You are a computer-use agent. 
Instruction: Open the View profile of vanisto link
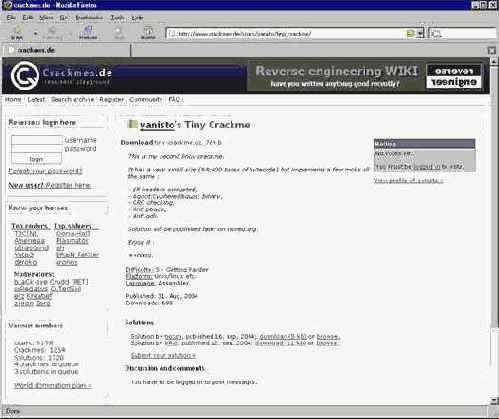[x=408, y=180]
